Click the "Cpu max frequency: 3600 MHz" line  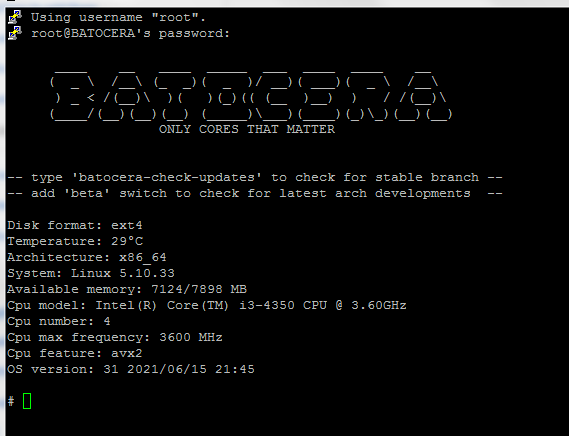coord(115,337)
